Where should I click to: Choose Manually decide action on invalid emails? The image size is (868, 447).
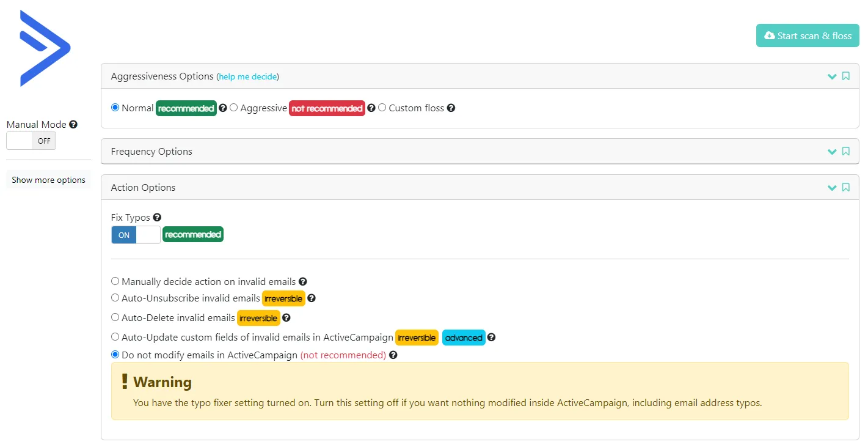[x=115, y=281]
